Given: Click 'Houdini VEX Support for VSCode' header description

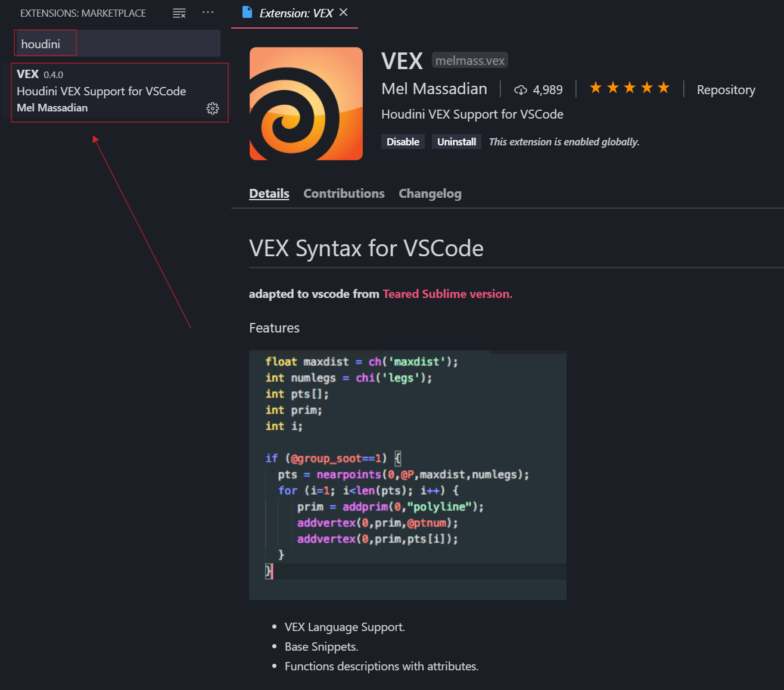Looking at the screenshot, I should coord(472,114).
